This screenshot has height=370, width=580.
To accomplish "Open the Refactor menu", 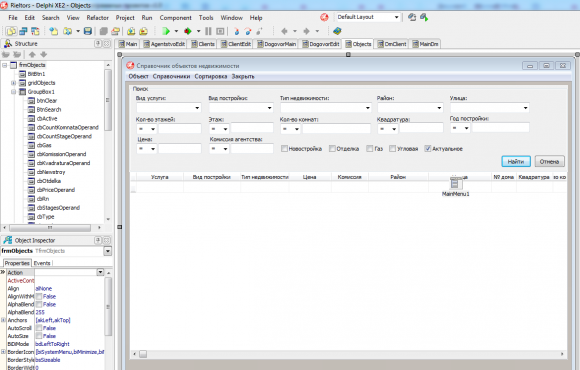I will pos(98,18).
